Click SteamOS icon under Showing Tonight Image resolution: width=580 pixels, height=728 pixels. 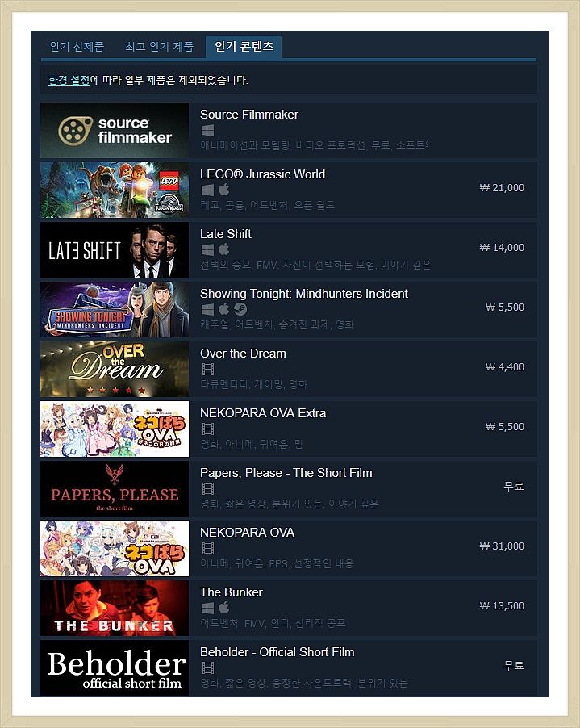tap(240, 309)
